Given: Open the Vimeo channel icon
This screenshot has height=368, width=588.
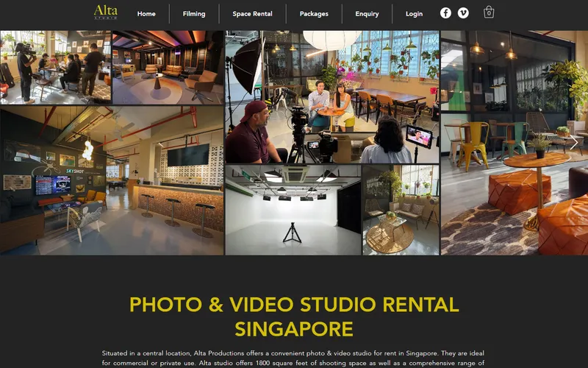Looking at the screenshot, I should click(x=463, y=13).
